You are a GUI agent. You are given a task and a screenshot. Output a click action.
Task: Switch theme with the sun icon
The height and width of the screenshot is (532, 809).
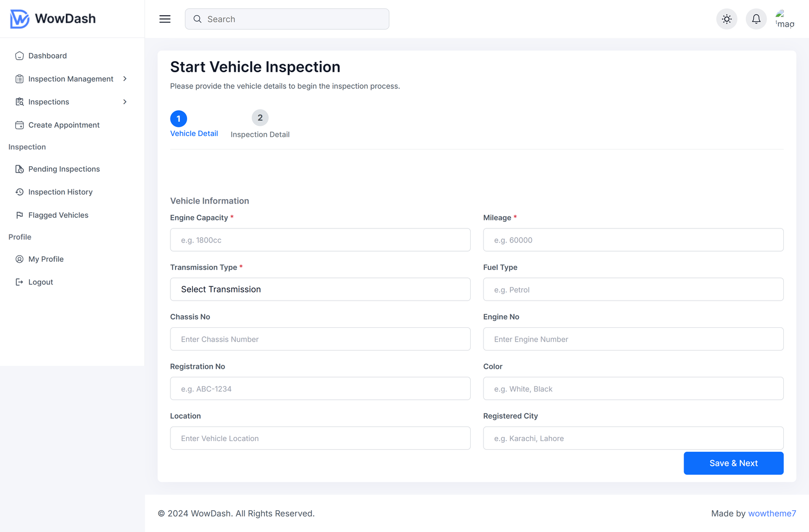[x=727, y=19]
